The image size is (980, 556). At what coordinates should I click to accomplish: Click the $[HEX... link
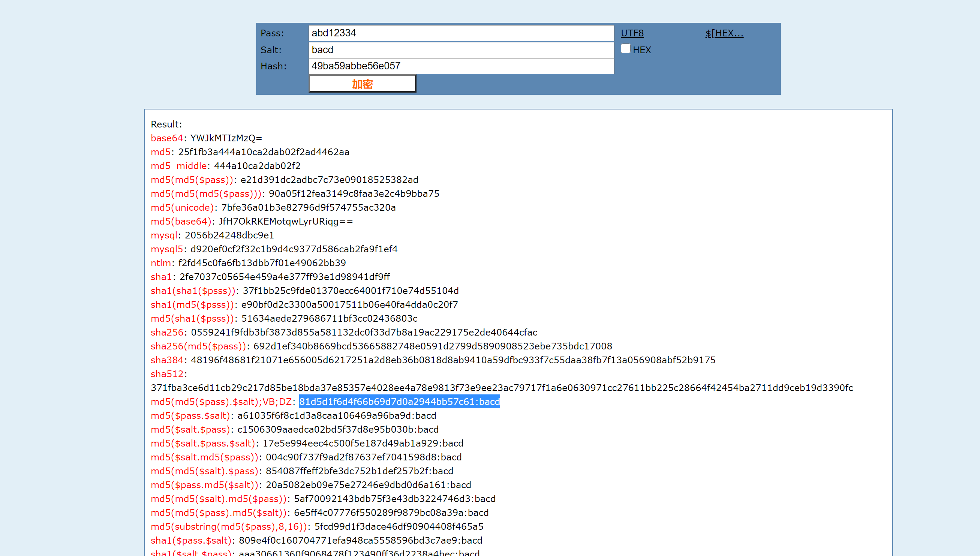[724, 33]
